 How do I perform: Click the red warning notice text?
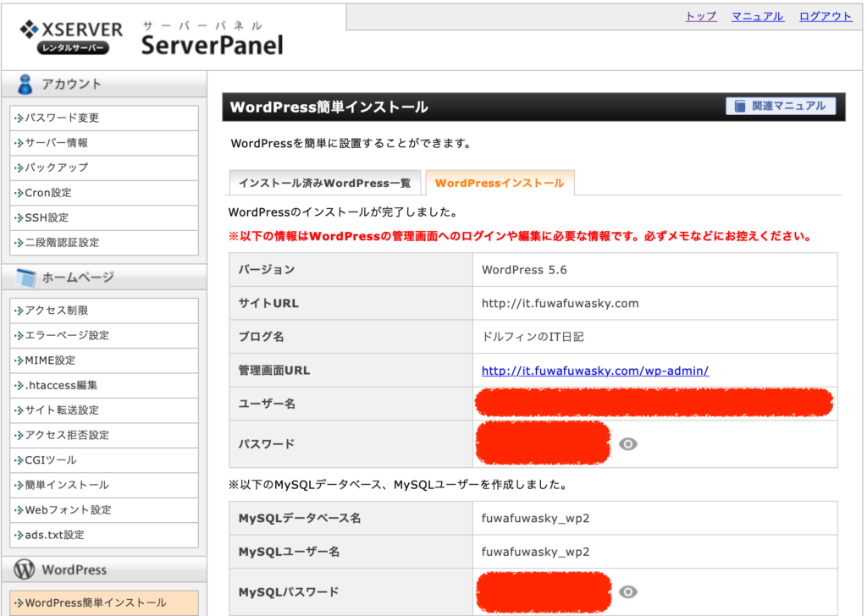(x=520, y=236)
